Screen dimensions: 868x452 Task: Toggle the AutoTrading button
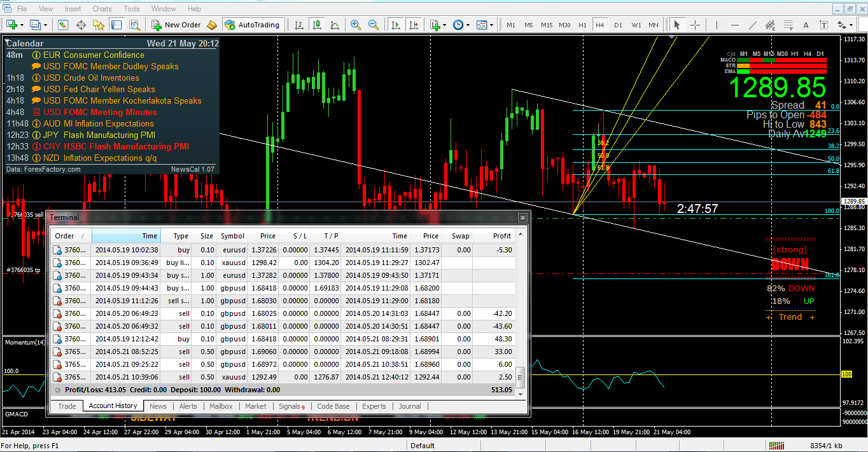coord(252,25)
